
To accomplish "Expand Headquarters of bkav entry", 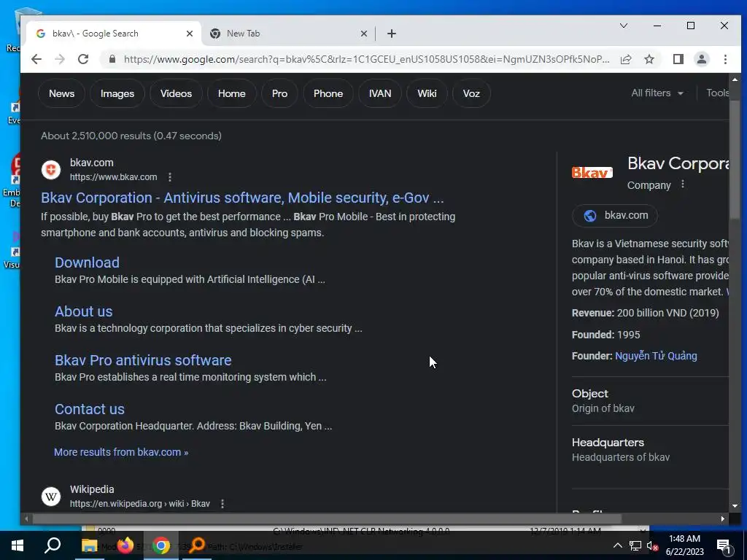I will tap(650, 449).
